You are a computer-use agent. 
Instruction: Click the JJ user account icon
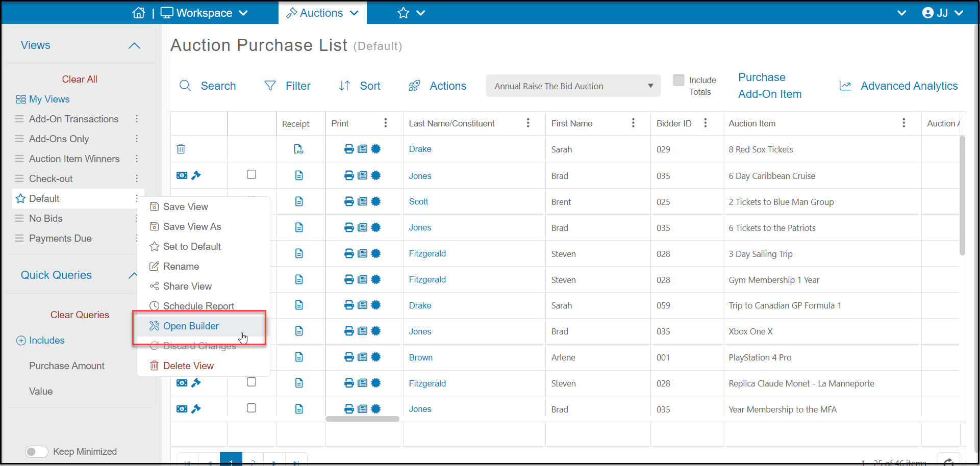[x=928, y=13]
